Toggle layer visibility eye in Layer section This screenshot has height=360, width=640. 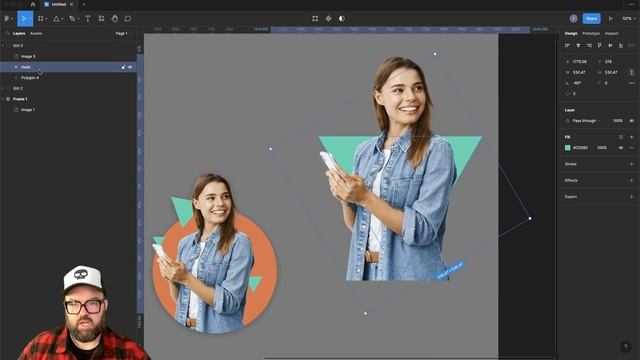[631, 121]
